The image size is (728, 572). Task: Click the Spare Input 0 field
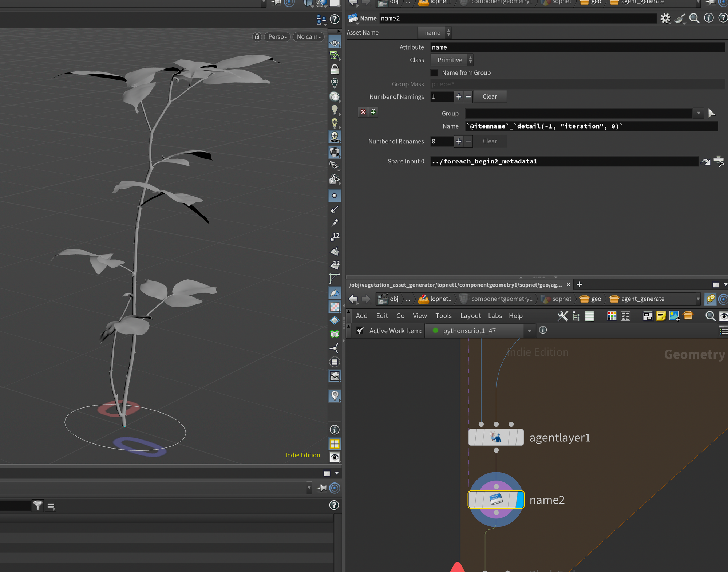pos(564,162)
